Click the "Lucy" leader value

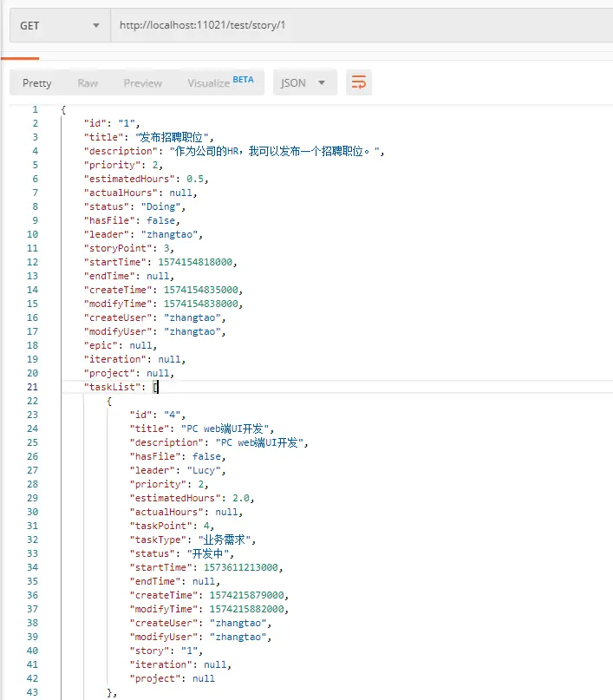pyautogui.click(x=204, y=470)
